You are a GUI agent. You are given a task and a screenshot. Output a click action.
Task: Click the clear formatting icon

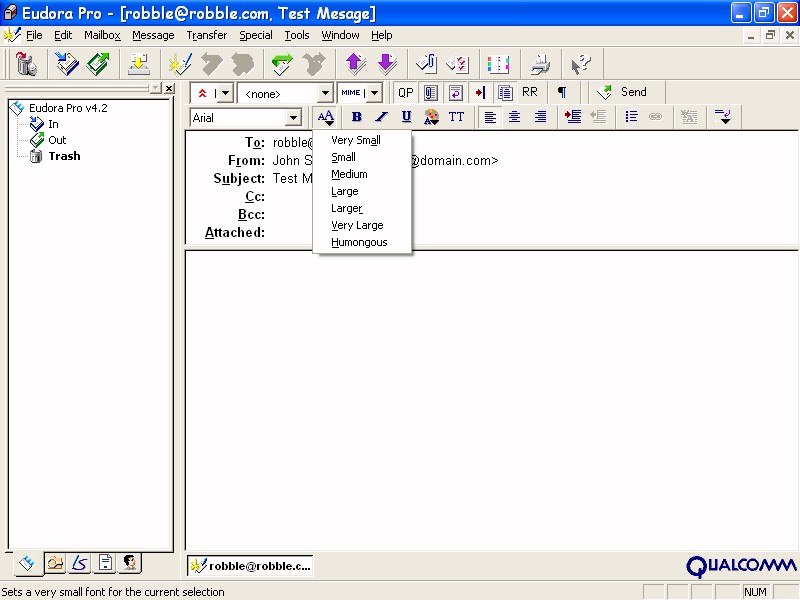click(689, 117)
